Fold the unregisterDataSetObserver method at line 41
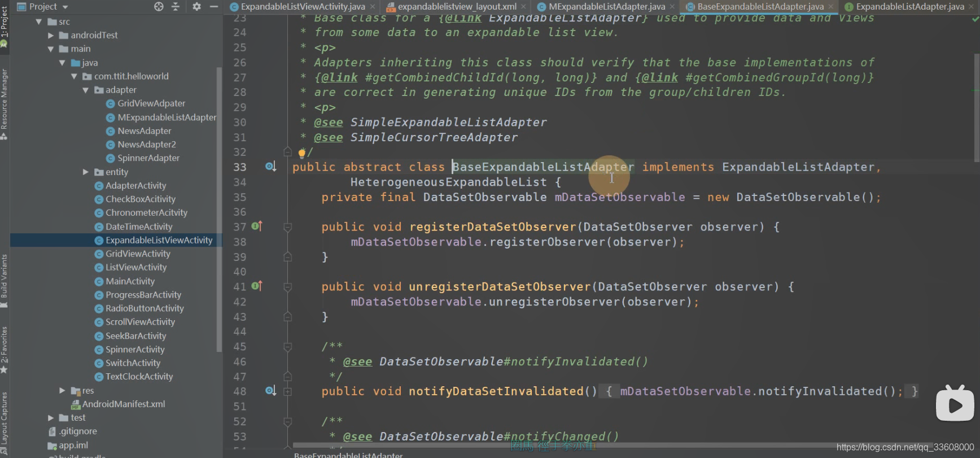Image resolution: width=980 pixels, height=458 pixels. coord(287,287)
